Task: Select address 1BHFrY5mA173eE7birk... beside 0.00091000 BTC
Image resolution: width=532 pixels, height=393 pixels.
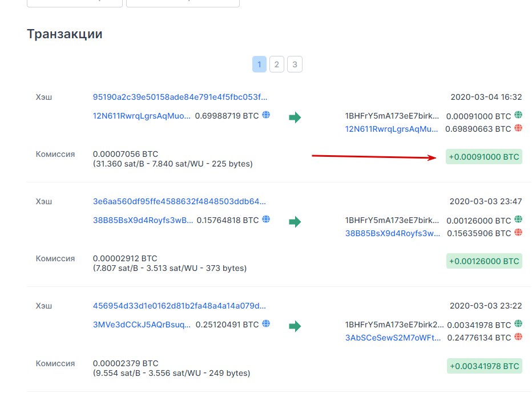Action: tap(392, 116)
